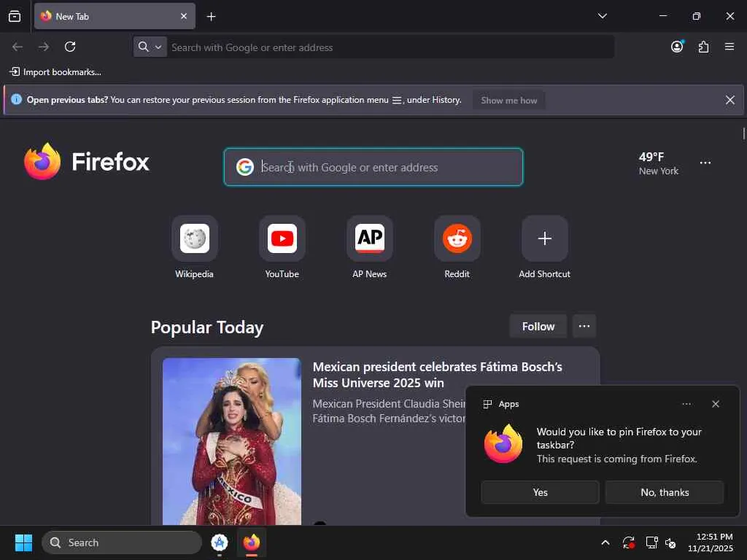Open the Extensions puzzle icon
747x560 pixels.
704,47
